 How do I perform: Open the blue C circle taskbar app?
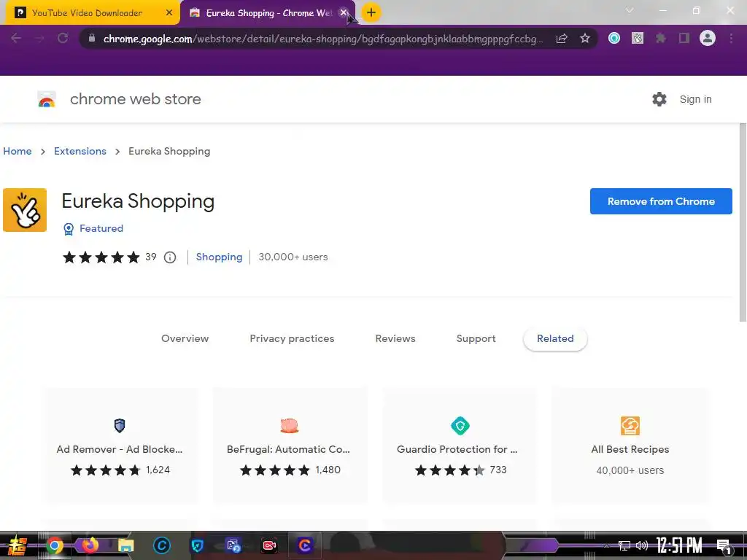[161, 545]
